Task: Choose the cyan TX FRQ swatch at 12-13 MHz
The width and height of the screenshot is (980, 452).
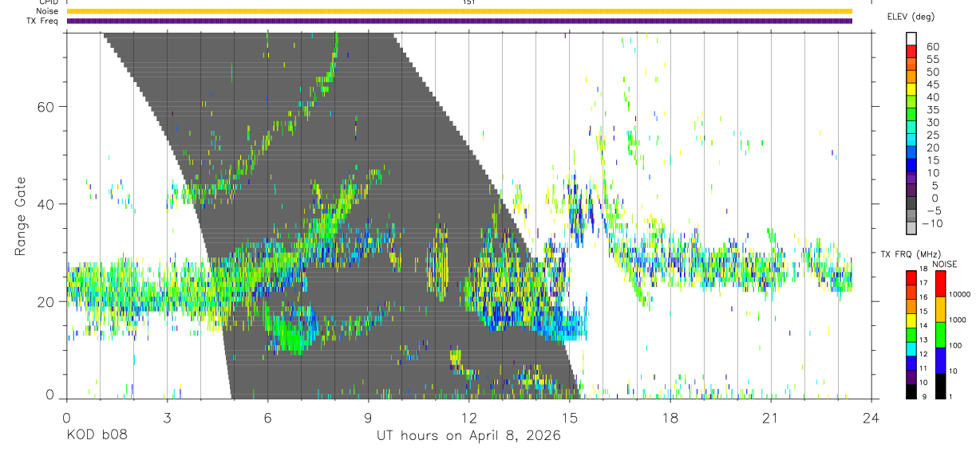Action: (x=911, y=349)
